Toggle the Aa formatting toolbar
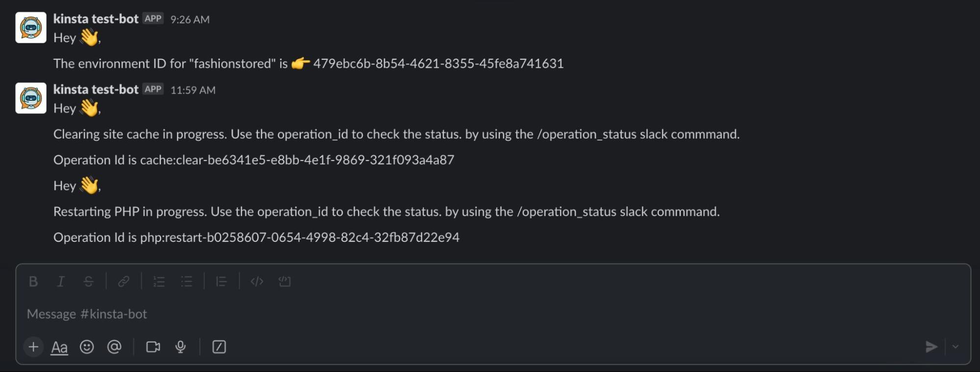The image size is (980, 372). 59,347
